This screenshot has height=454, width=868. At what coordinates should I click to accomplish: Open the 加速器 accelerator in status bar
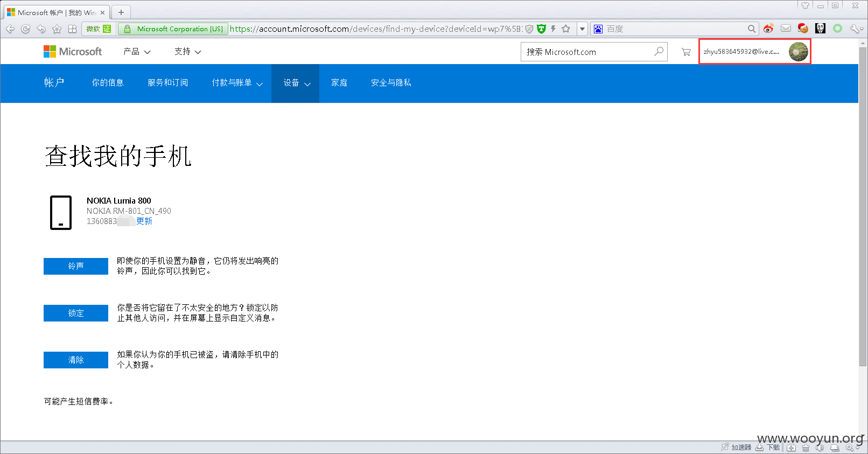tap(736, 448)
